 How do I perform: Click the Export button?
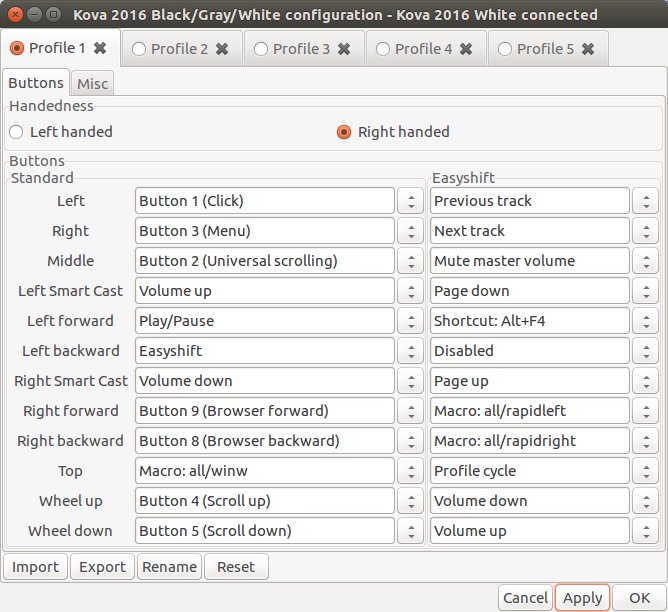coord(102,567)
